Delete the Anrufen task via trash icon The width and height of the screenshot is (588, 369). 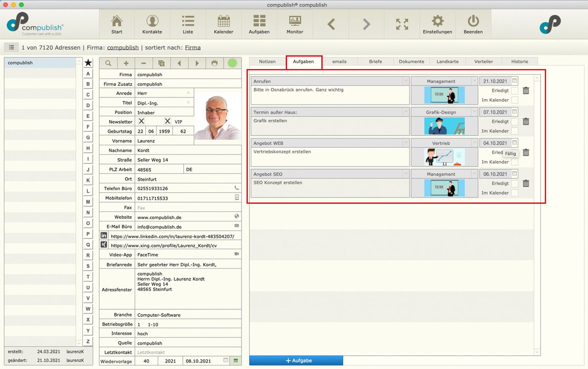(x=526, y=91)
